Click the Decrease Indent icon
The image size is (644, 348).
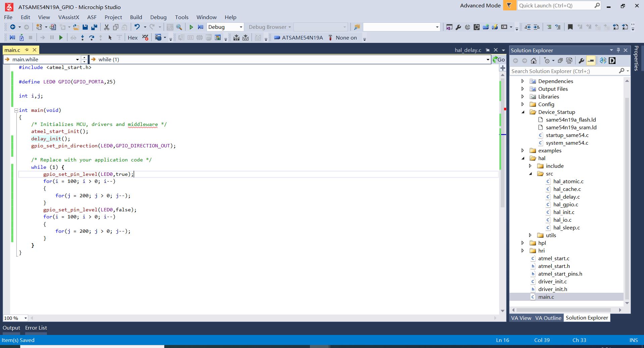[528, 27]
